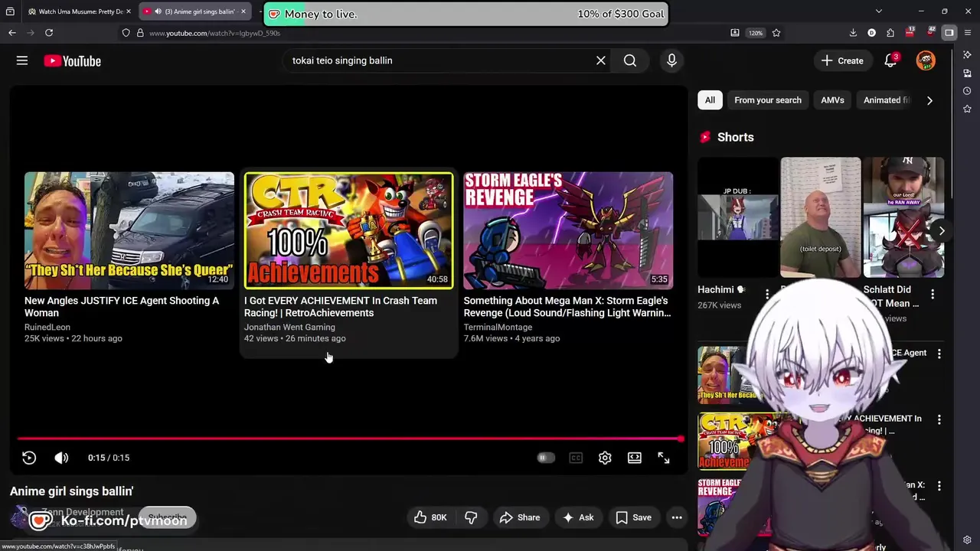The image size is (980, 551).
Task: Open browser downloads panel
Action: 853,33
